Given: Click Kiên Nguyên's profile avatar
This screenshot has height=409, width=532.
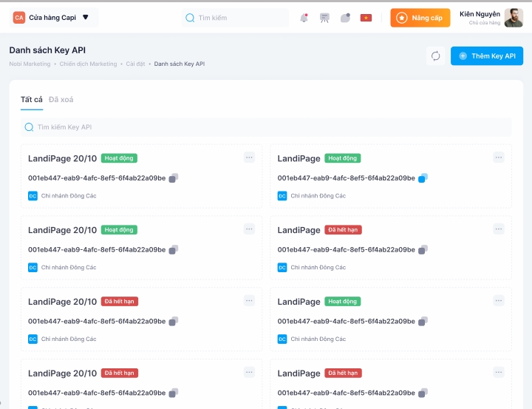Looking at the screenshot, I should (x=514, y=18).
